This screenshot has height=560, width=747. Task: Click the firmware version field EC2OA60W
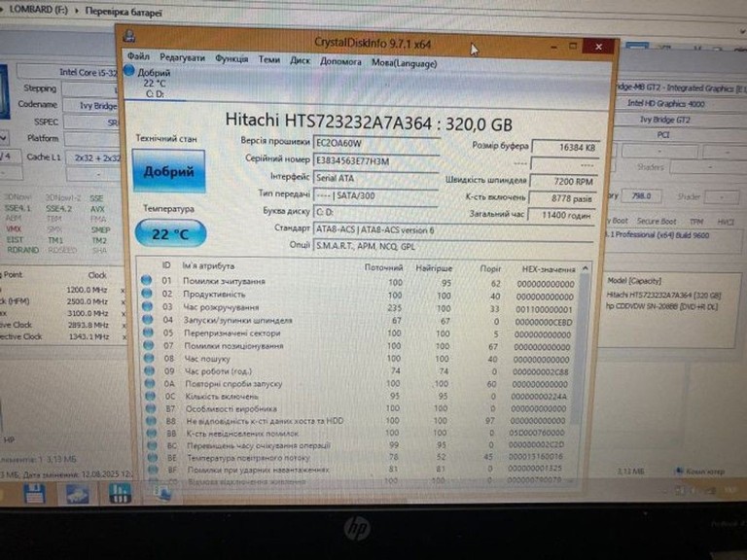pos(375,143)
